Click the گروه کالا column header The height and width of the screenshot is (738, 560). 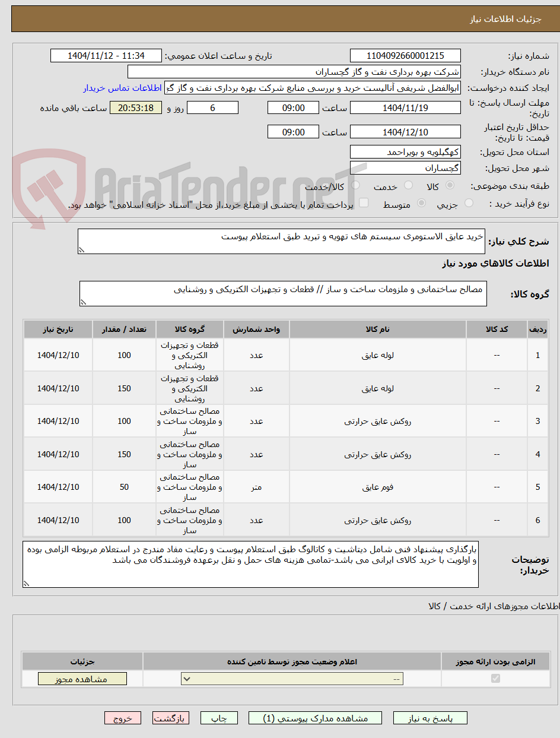tap(190, 329)
